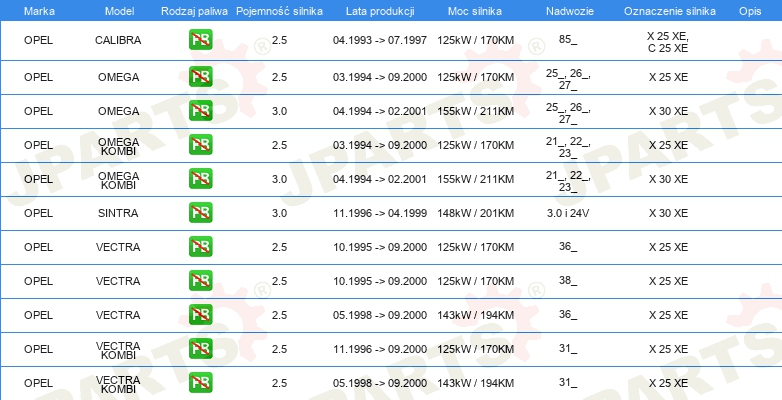The width and height of the screenshot is (782, 400).
Task: Click fuel icon in VECTRA 143kW 36_ row
Action: pos(200,314)
